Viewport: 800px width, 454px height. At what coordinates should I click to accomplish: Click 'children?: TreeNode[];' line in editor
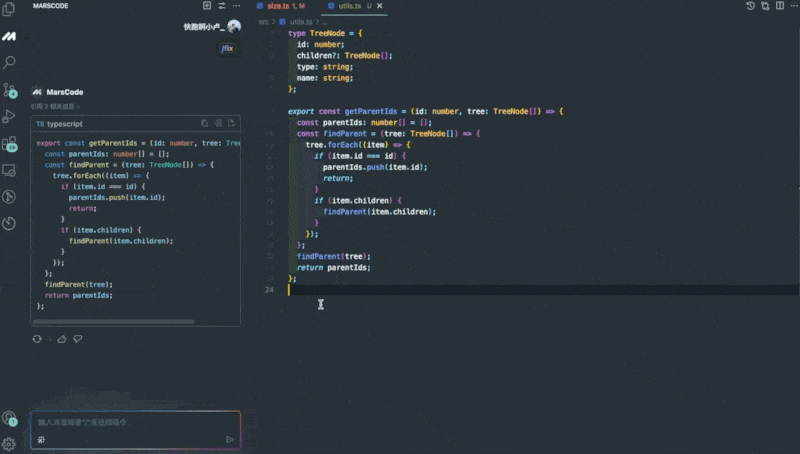point(344,56)
